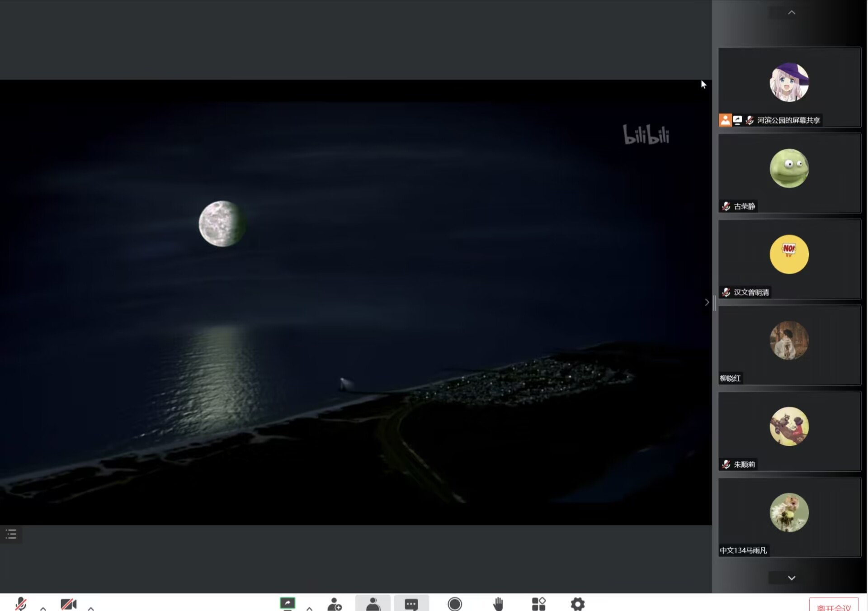Start recording the meeting
Image resolution: width=868 pixels, height=611 pixels.
455,604
